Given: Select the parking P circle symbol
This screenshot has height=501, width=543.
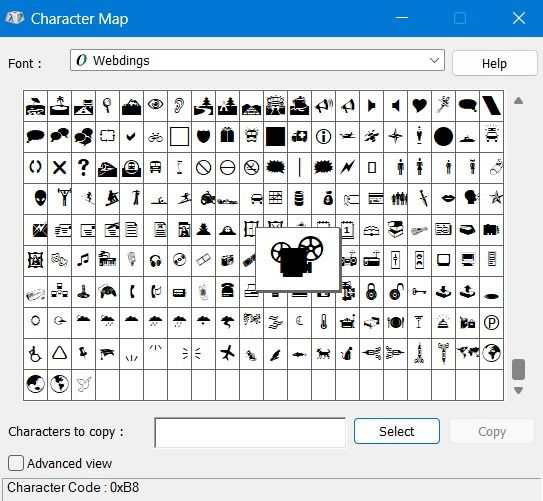Looking at the screenshot, I should pyautogui.click(x=491, y=323).
